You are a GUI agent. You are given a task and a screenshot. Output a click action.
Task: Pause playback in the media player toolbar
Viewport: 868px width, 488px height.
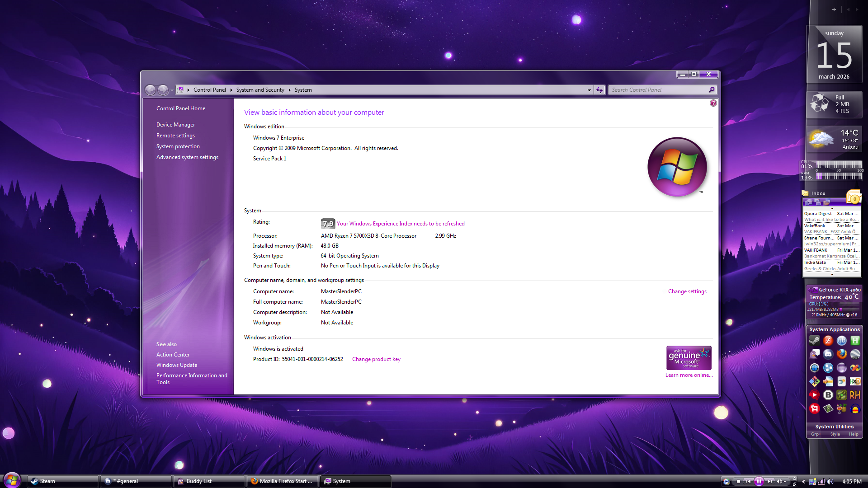coord(759,481)
